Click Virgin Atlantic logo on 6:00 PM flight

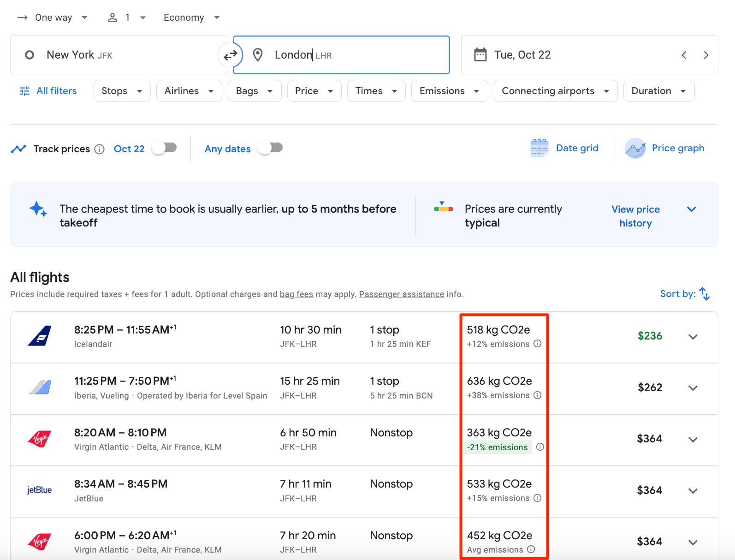(40, 542)
